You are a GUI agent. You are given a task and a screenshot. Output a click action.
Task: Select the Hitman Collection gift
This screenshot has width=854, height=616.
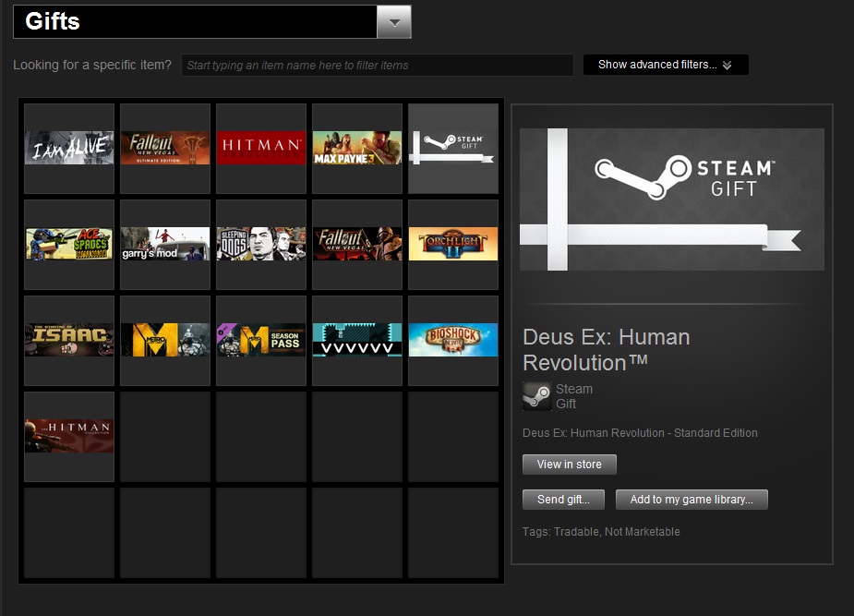69,436
